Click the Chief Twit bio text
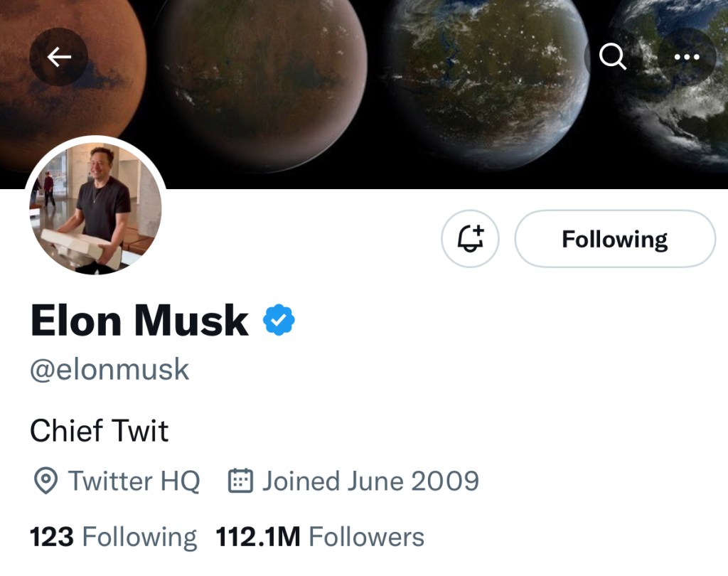This screenshot has height=576, width=728. pyautogui.click(x=100, y=431)
